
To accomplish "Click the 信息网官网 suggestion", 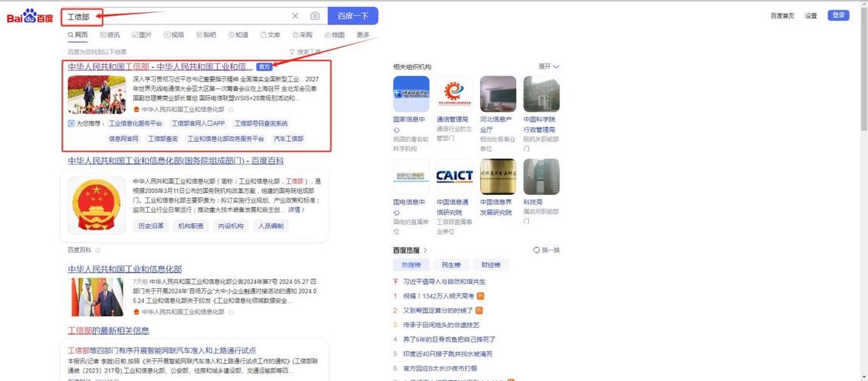I will point(123,139).
